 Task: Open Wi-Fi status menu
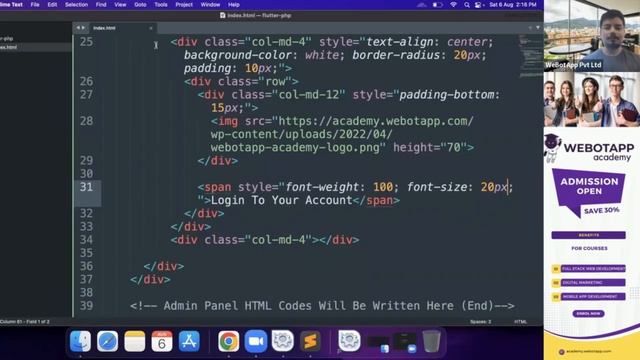pyautogui.click(x=453, y=5)
